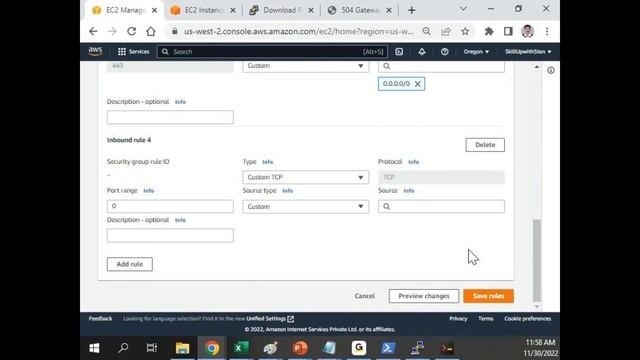This screenshot has height=360, width=640.
Task: Click the Source search field for rule 4
Action: tap(441, 207)
